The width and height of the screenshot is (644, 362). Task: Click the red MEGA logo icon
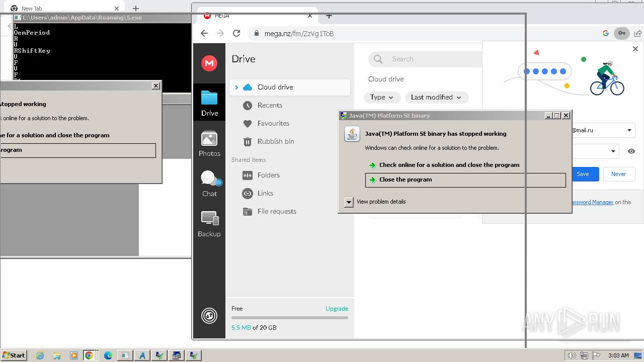(x=209, y=63)
